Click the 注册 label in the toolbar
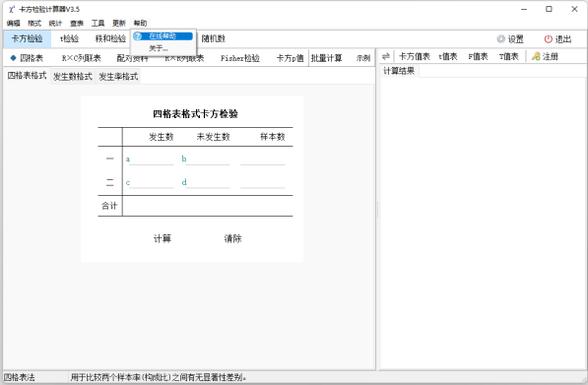The width and height of the screenshot is (588, 385). click(551, 56)
